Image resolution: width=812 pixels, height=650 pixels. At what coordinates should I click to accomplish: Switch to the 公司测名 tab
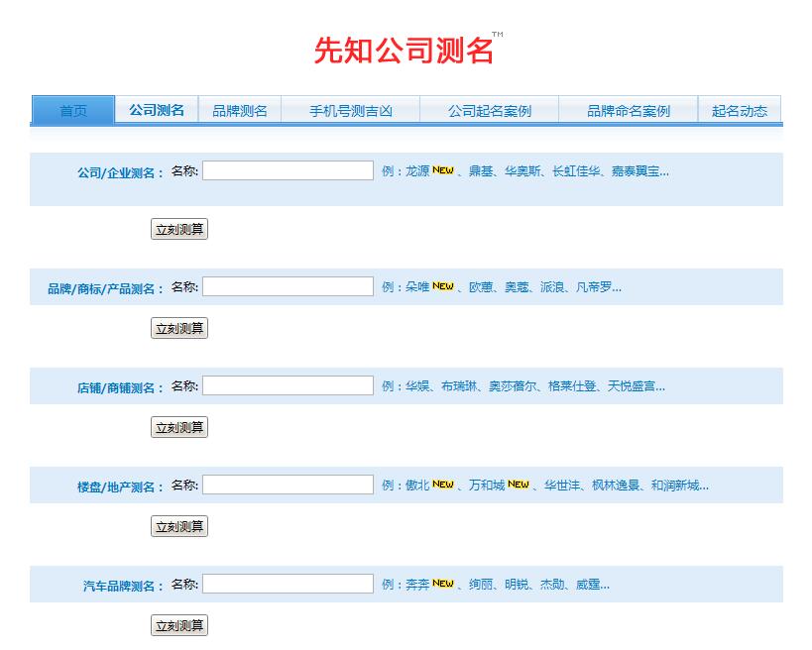157,110
